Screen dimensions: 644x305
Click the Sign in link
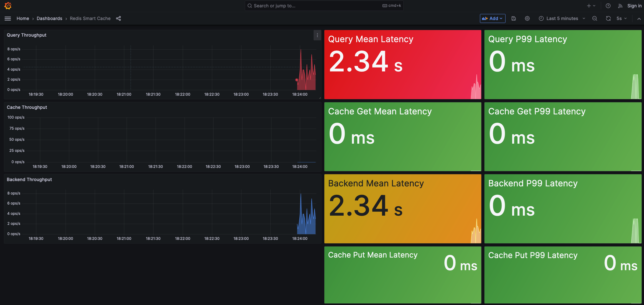click(634, 6)
